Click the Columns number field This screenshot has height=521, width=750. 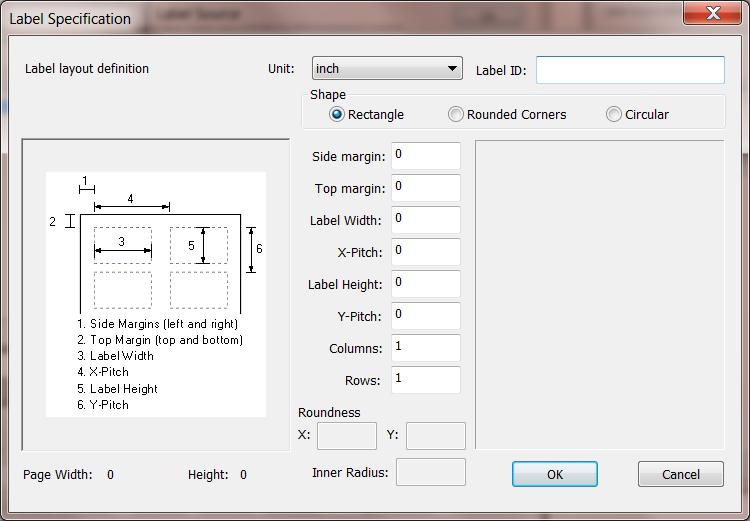426,348
